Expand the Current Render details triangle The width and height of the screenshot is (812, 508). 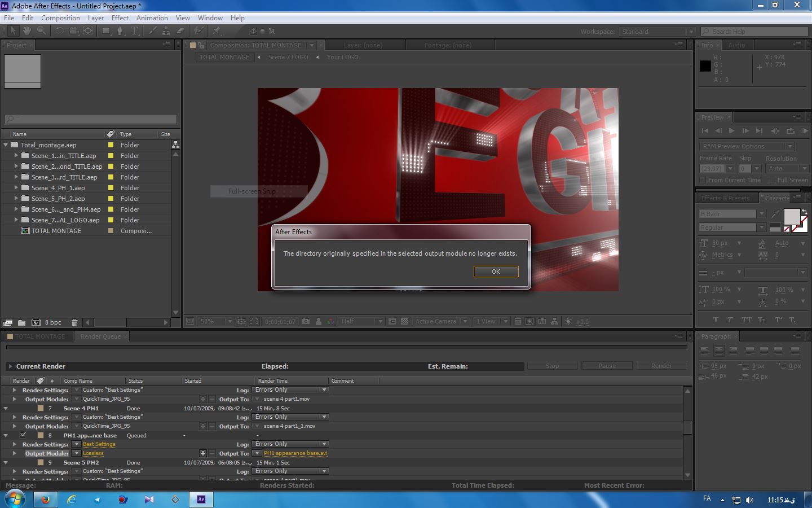(10, 366)
